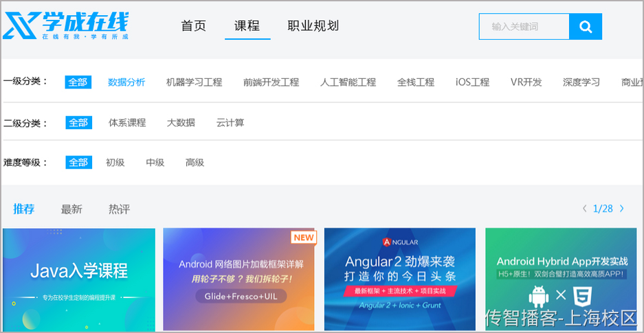Screen dimensions: 644x333
Task: Select 深度学习 category
Action: [581, 82]
